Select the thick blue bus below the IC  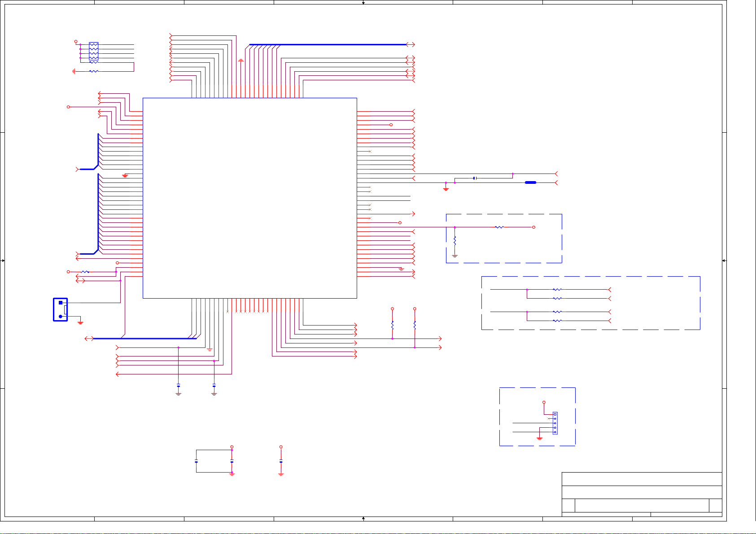144,339
